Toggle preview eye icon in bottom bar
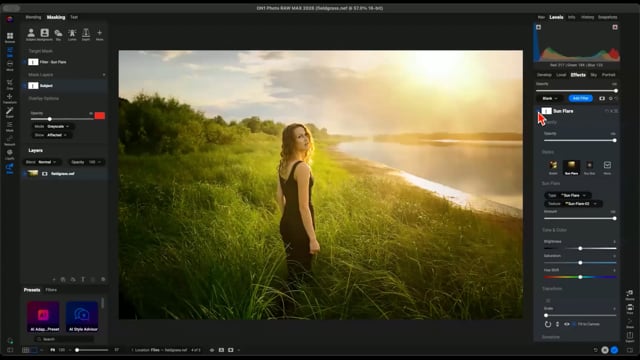 coord(211,350)
